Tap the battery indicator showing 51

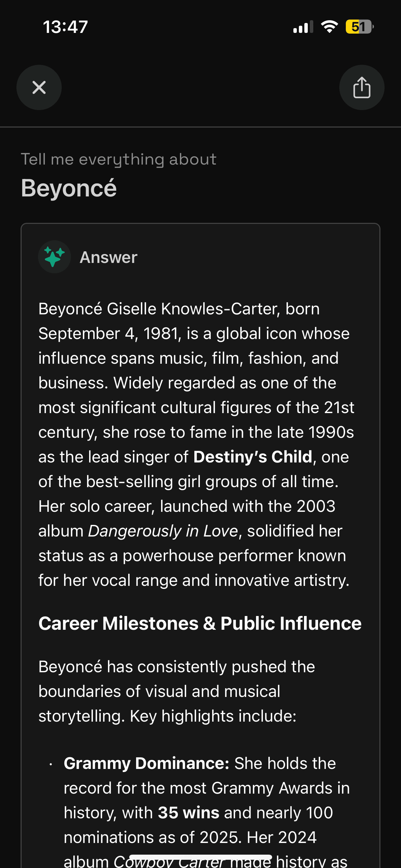coord(359,27)
